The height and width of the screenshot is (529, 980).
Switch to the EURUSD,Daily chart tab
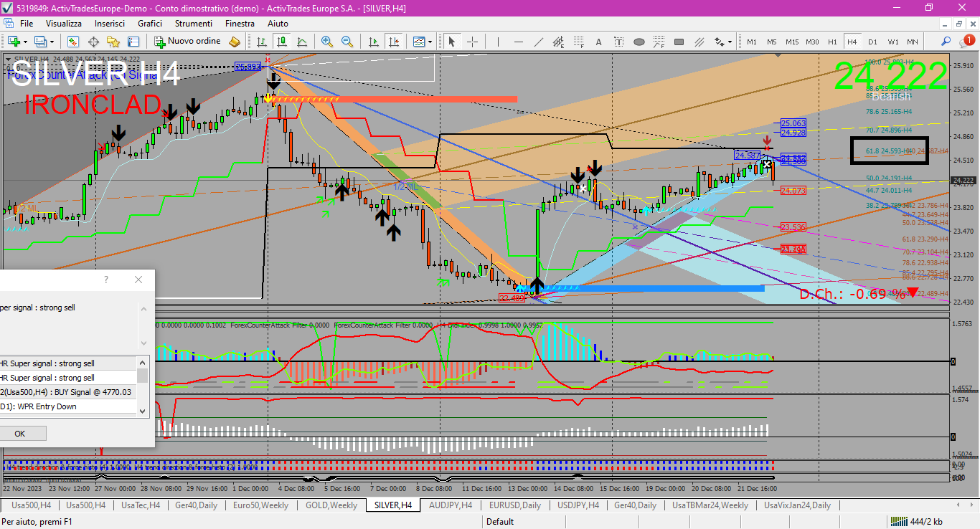[515, 505]
